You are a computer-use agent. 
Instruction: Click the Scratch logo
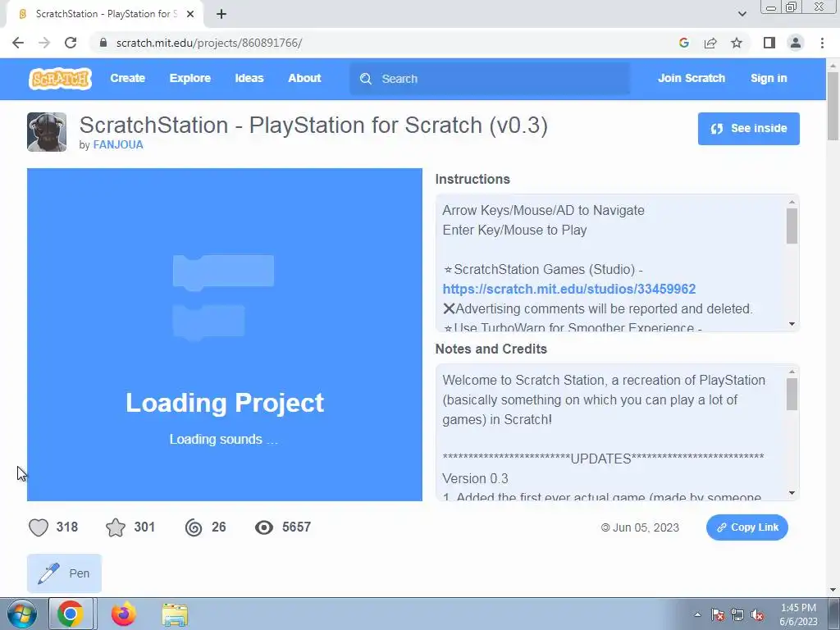click(60, 79)
